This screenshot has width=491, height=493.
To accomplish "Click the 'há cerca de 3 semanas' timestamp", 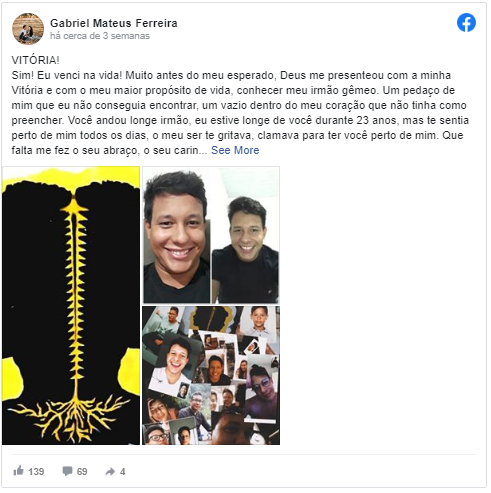I will tap(100, 36).
